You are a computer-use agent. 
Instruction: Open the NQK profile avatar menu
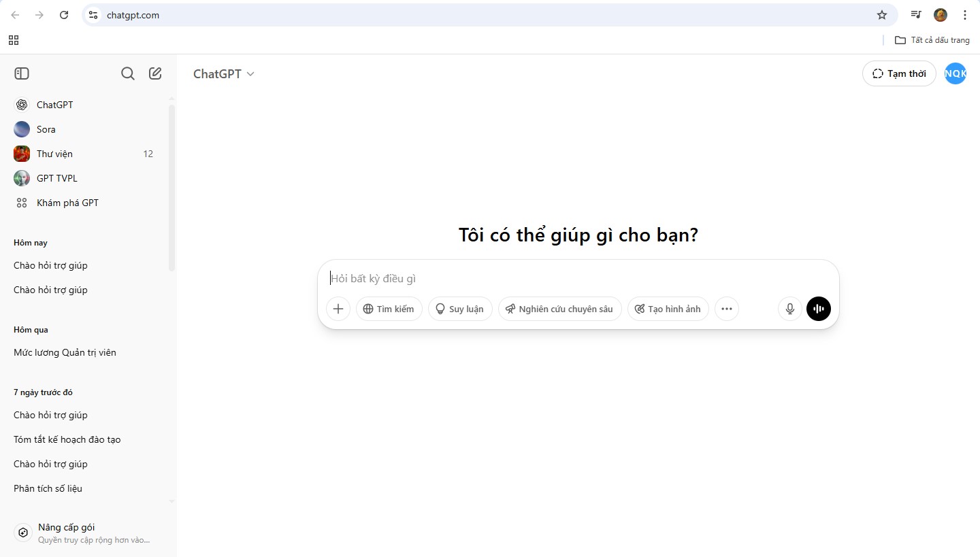pos(955,73)
